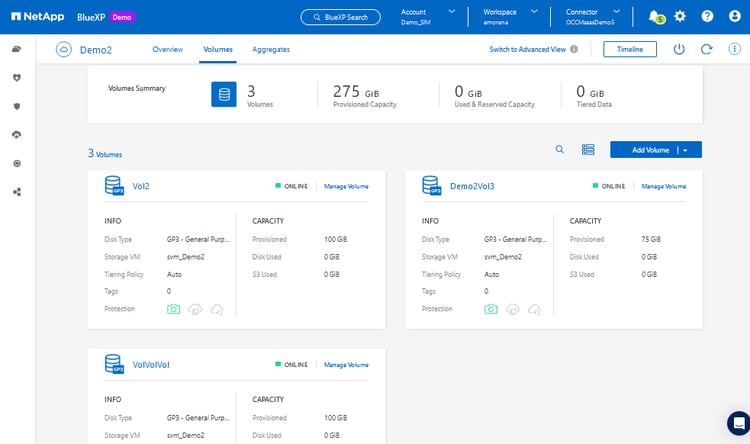Click the help question mark icon
Image resolution: width=750 pixels, height=444 pixels.
tap(707, 16)
